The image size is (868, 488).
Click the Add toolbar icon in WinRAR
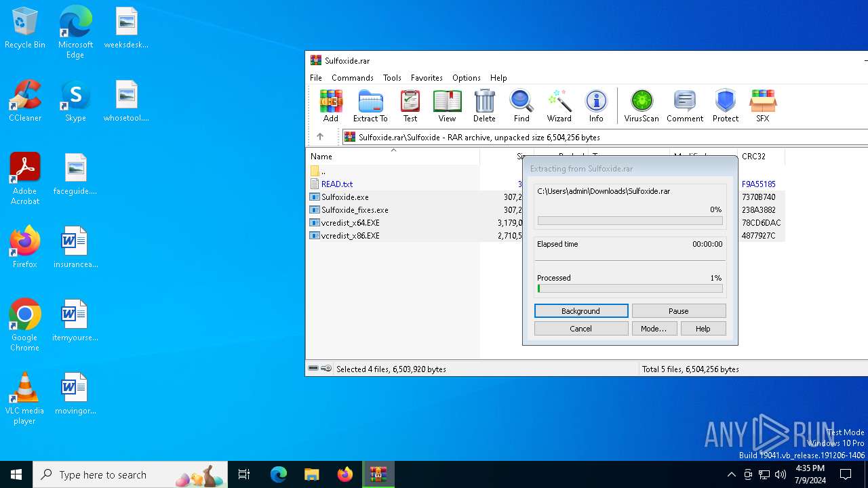click(x=331, y=106)
